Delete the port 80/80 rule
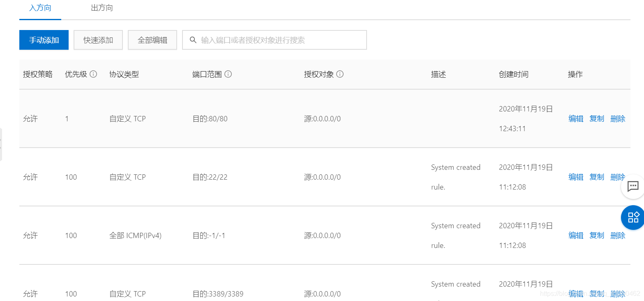644x301 pixels. tap(618, 119)
